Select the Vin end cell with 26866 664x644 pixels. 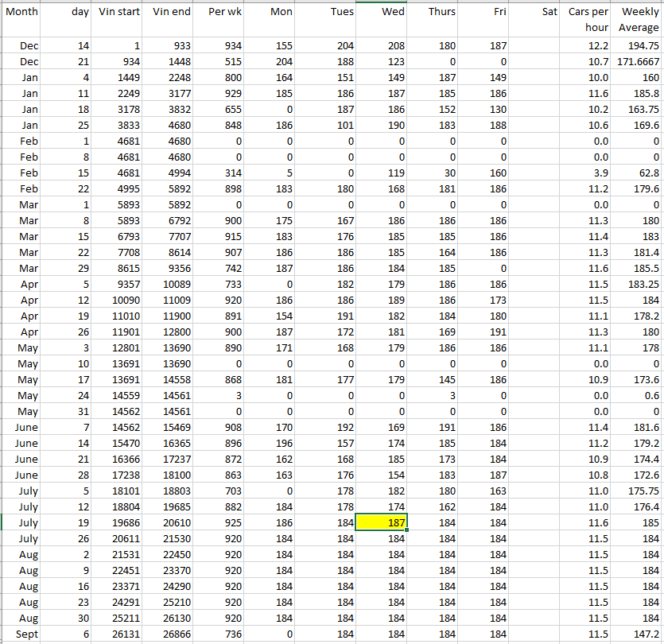pyautogui.click(x=170, y=634)
